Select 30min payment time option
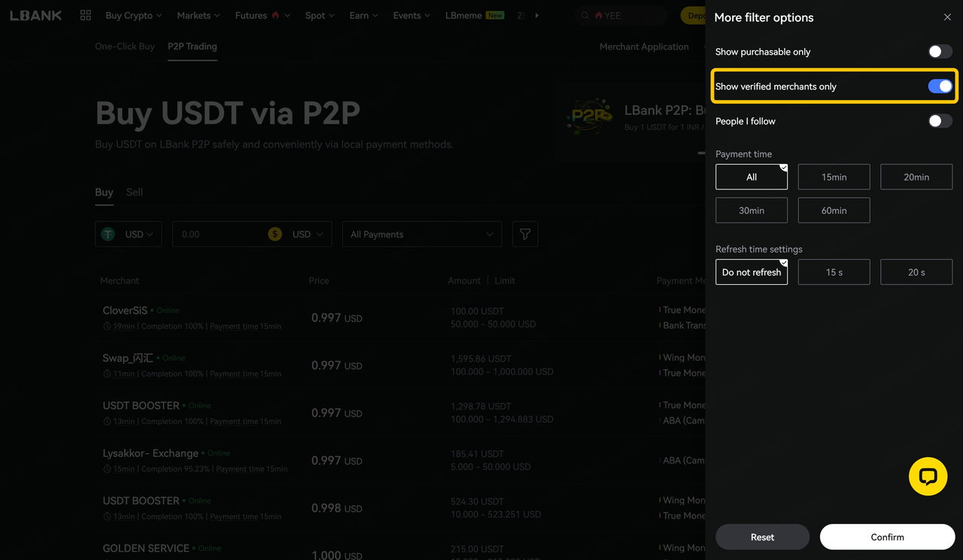This screenshot has height=560, width=963. pos(751,210)
